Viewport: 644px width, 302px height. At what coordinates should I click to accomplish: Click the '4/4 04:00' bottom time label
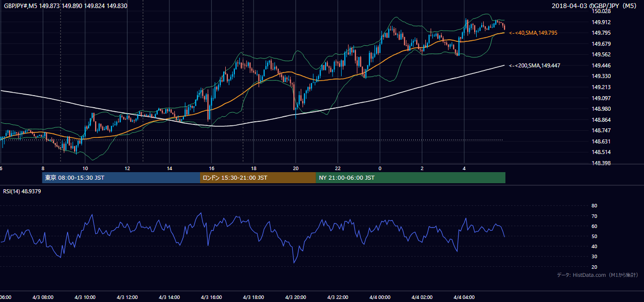[464, 297]
